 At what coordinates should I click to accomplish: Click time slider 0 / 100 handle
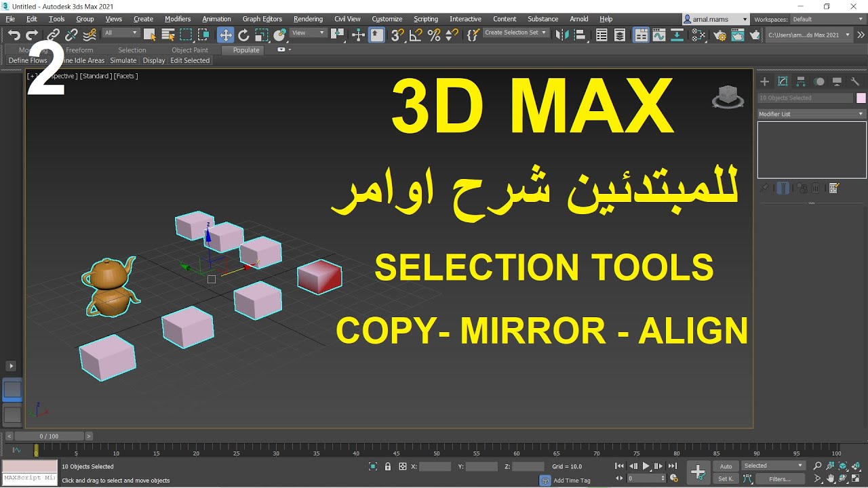[x=49, y=436]
